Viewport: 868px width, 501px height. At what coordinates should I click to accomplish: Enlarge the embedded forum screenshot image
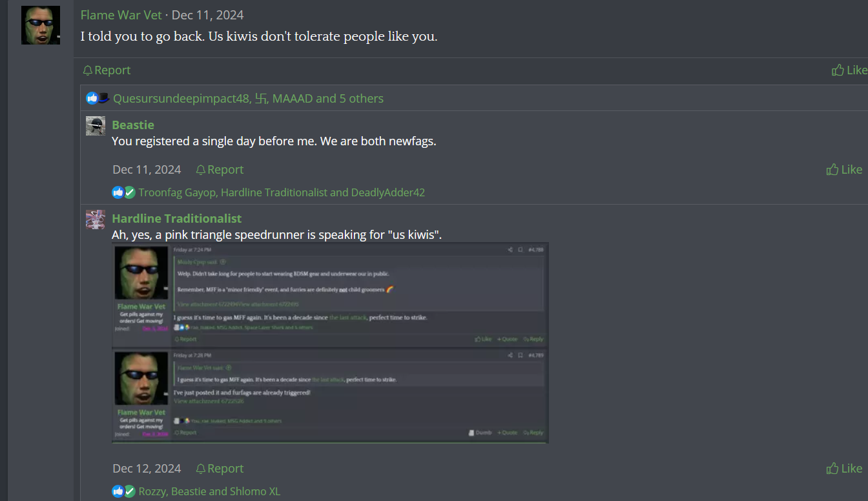coord(330,343)
